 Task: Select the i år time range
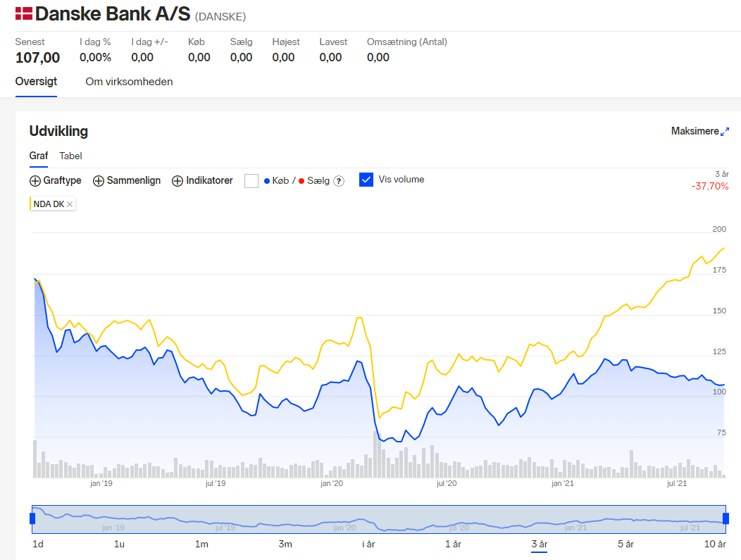[x=368, y=544]
